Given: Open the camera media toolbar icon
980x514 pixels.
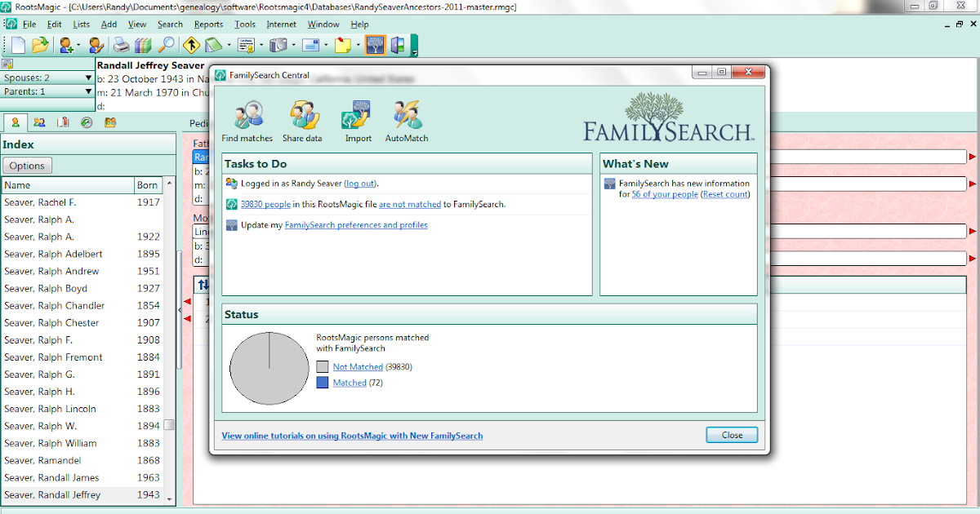Looking at the screenshot, I should coord(278,45).
